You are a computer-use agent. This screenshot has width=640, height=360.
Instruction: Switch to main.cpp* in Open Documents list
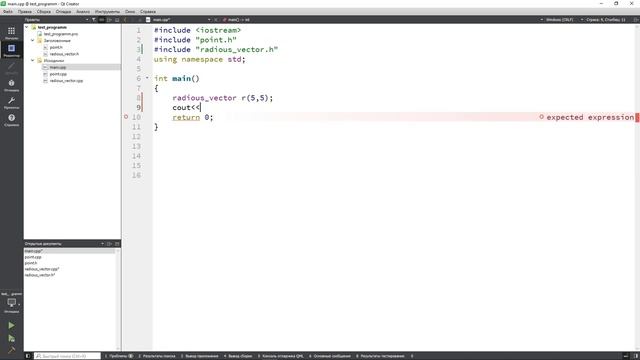69,251
